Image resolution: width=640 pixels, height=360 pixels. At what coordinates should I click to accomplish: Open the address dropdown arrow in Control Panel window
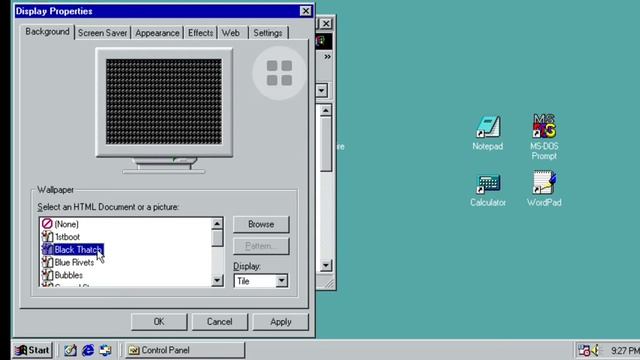[x=322, y=90]
